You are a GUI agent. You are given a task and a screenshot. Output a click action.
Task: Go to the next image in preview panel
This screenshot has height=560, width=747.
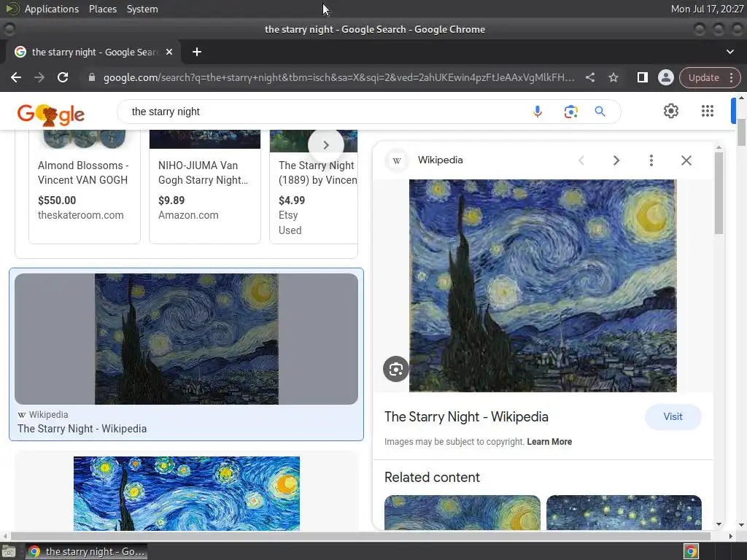[616, 160]
